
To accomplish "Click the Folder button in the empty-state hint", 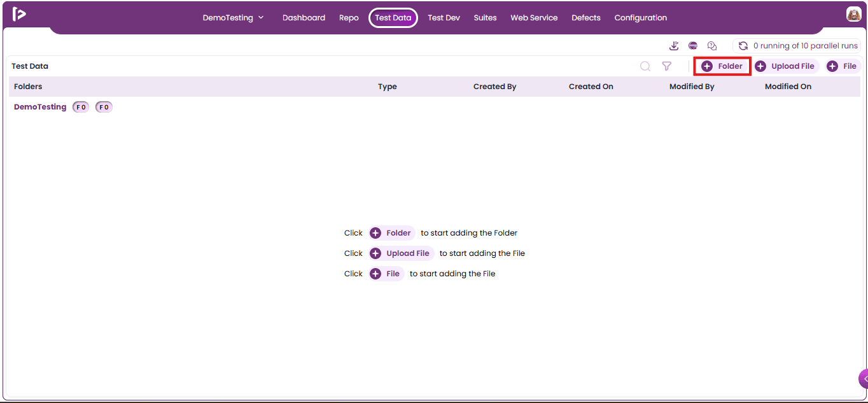I will click(391, 233).
